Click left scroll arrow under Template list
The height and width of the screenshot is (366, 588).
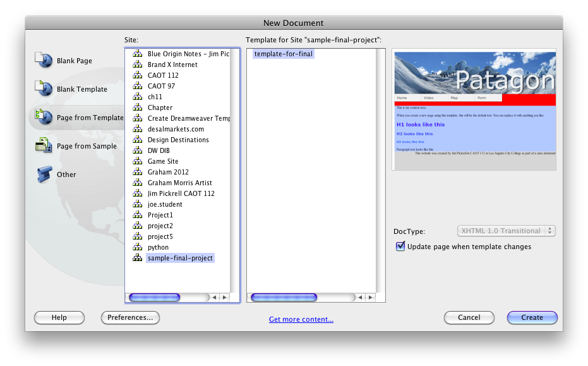pos(360,297)
